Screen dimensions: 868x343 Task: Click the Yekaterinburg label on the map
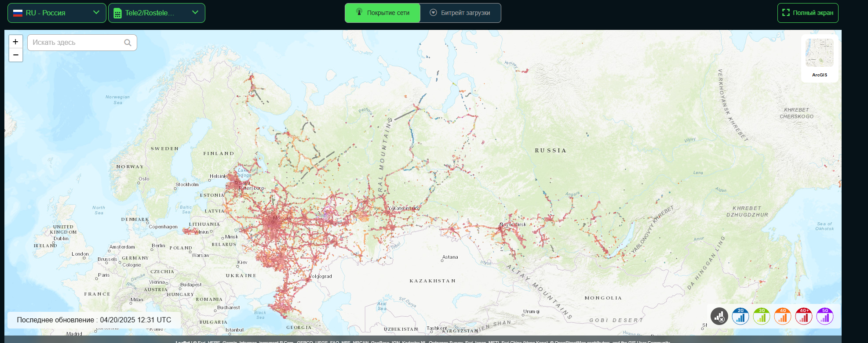404,208
